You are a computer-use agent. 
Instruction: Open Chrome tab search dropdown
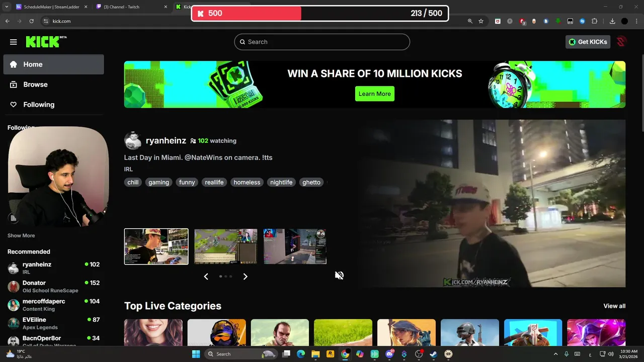[6, 7]
